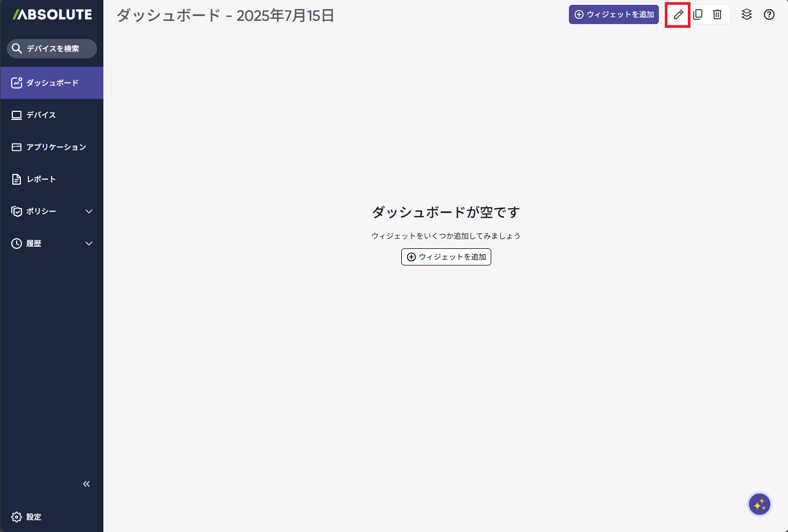This screenshot has width=788, height=532.
Task: Click the magnifier icon in device search
Action: point(17,49)
